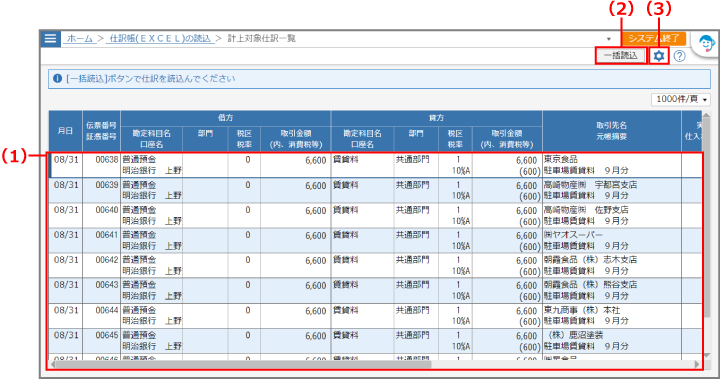Click the ㈱ヤオスーパー partner cell

[x=574, y=235]
